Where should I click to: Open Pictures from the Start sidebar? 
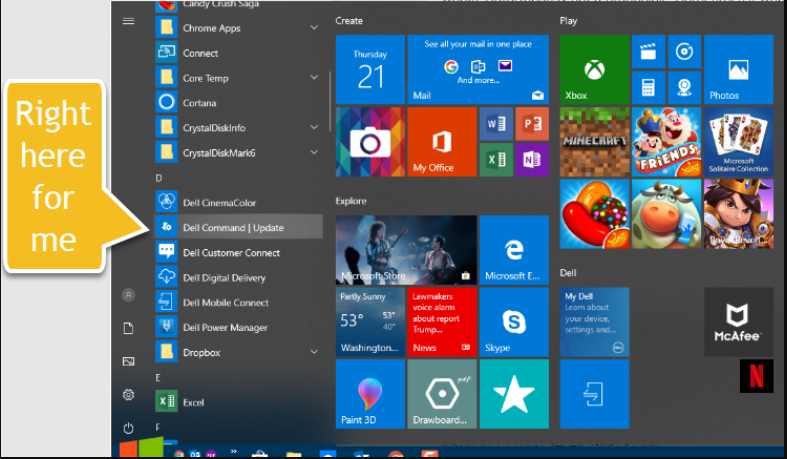tap(128, 361)
